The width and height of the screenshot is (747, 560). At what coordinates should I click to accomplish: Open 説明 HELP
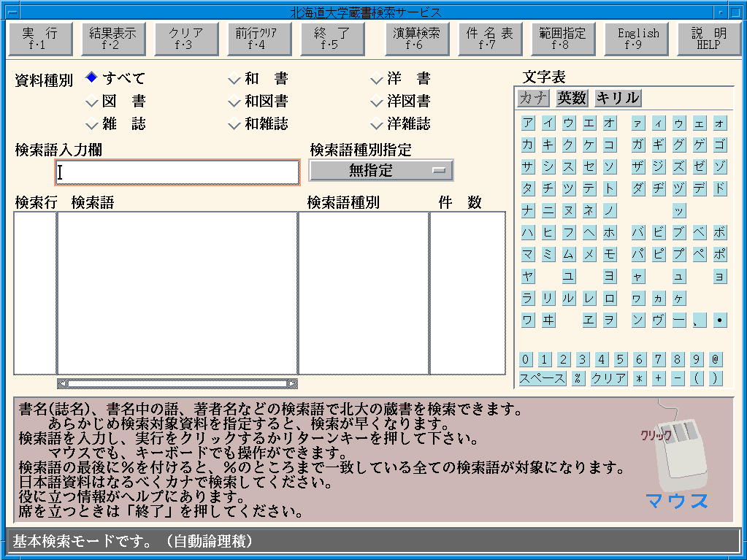(709, 39)
